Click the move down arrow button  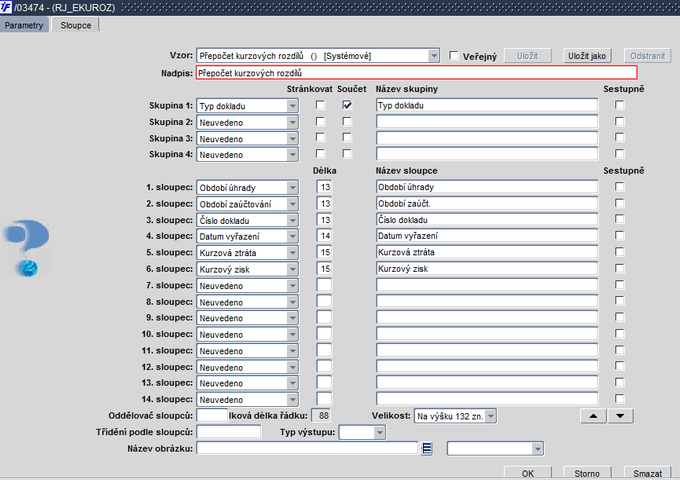(620, 415)
